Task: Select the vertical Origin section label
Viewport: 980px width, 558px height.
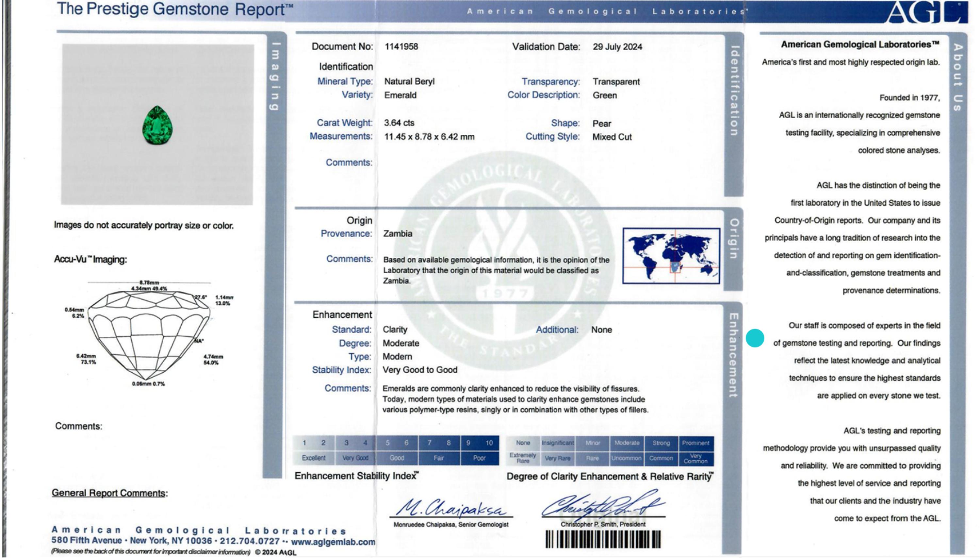Action: point(734,238)
